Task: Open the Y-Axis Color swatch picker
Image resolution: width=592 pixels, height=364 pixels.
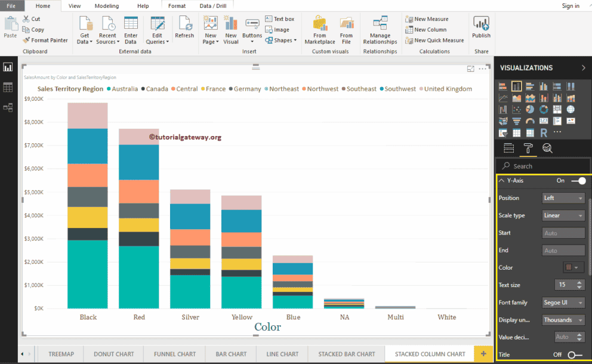Action: 573,268
